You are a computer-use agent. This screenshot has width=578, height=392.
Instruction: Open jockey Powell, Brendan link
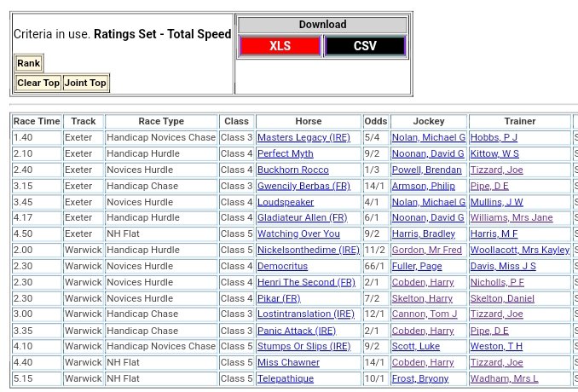click(426, 170)
